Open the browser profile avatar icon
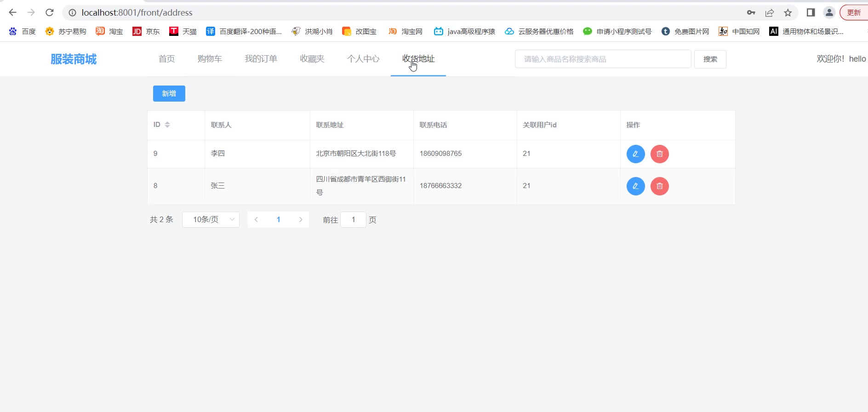This screenshot has width=868, height=412. (829, 12)
